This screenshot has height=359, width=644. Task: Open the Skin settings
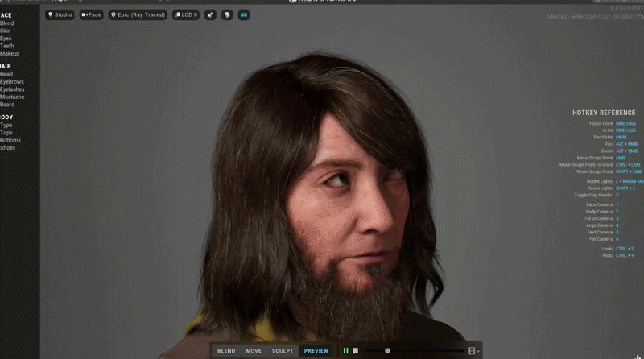click(6, 31)
